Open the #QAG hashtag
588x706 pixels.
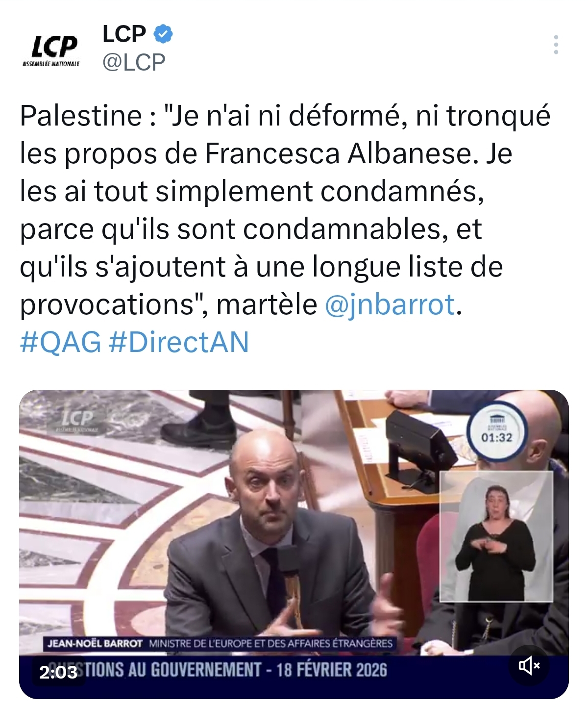click(x=61, y=342)
